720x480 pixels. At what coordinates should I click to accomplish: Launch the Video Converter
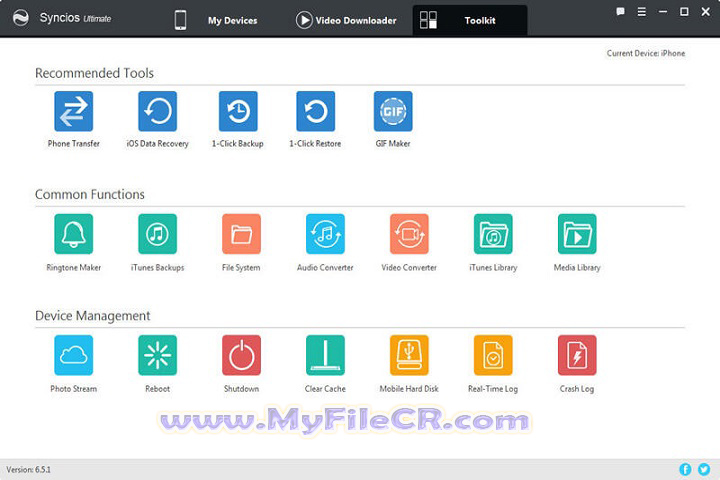point(409,234)
